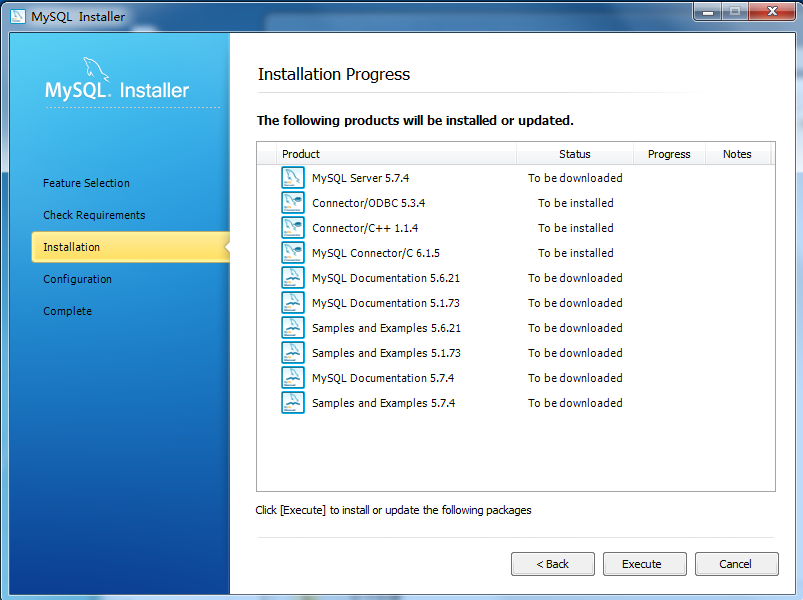Go to Complete step
This screenshot has height=600, width=803.
coord(68,311)
